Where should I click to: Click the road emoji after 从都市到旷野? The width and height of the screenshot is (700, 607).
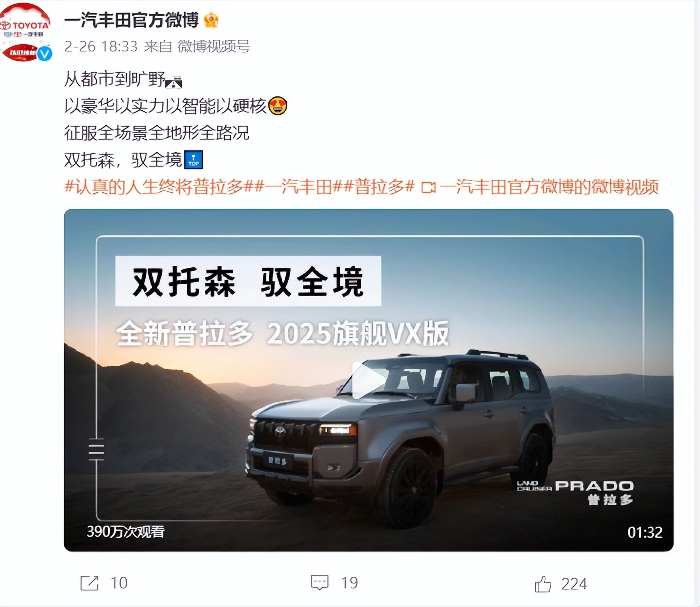click(x=173, y=82)
